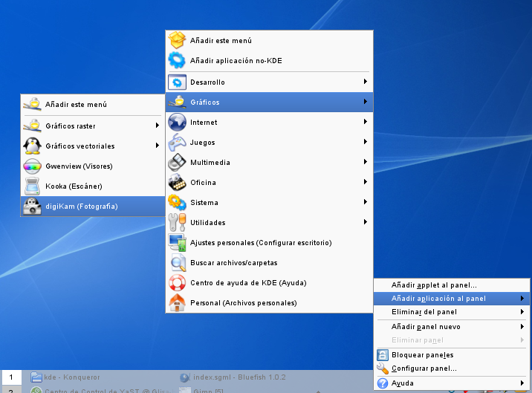Click the Bloquear paneles lock icon
Viewport: 532px width, 393px height.
point(383,355)
